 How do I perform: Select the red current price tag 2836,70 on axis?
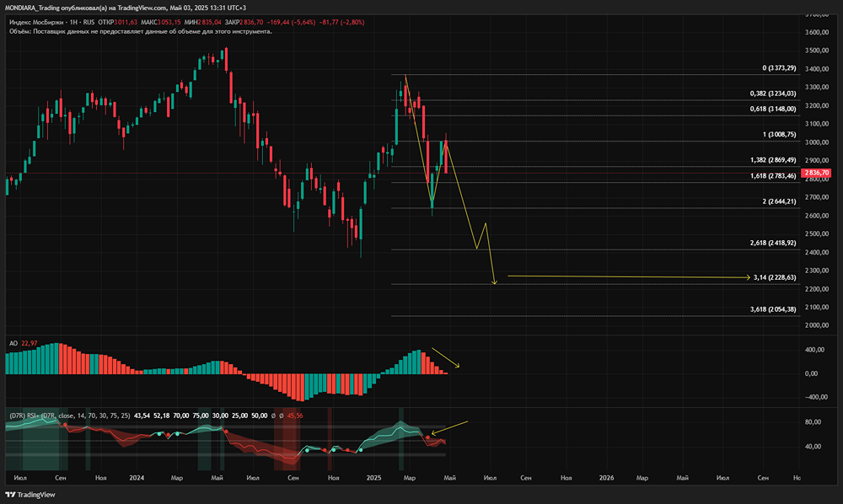(816, 173)
